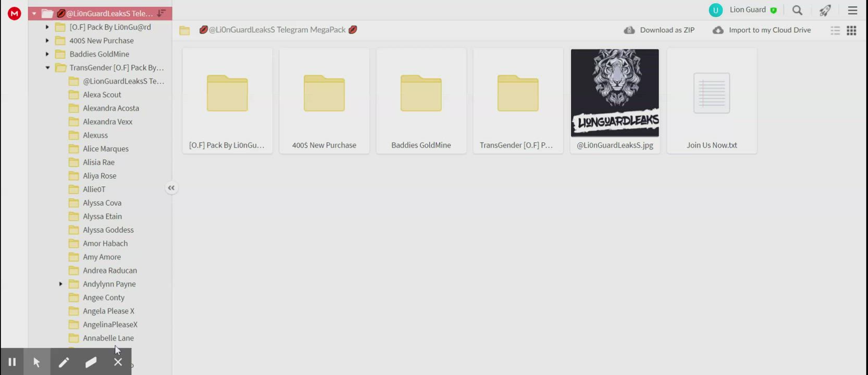Switch to list view icon
The image size is (868, 375).
(x=835, y=30)
